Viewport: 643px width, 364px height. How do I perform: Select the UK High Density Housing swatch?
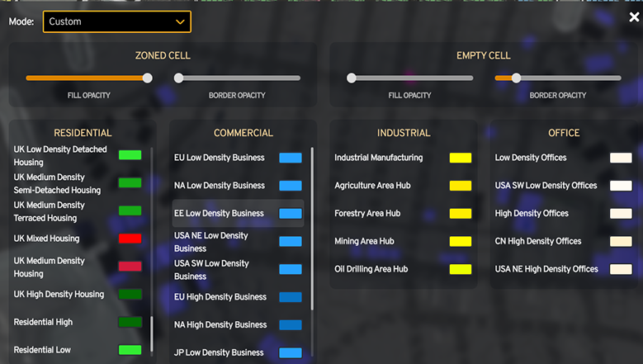pos(130,294)
